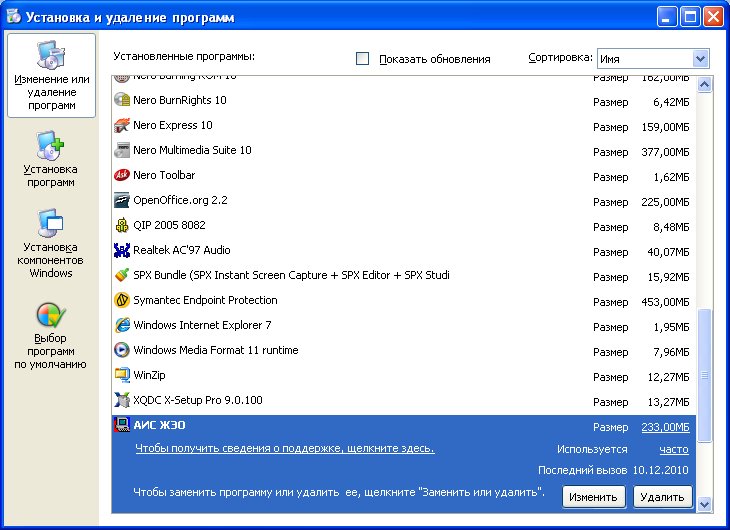
Task: Click the XQDC X-Setup Pro icon
Action: [122, 400]
